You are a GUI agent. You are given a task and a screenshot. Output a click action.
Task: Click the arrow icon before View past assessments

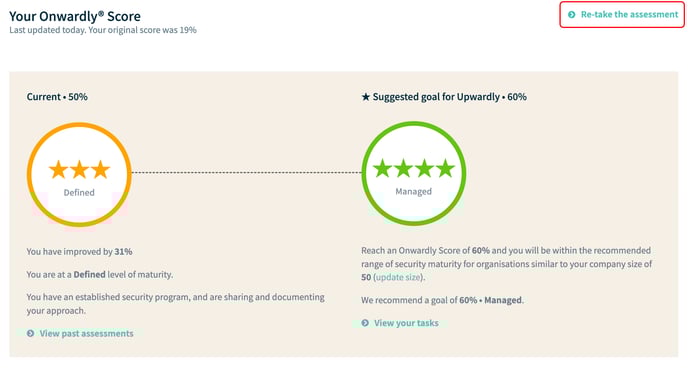[x=30, y=333]
